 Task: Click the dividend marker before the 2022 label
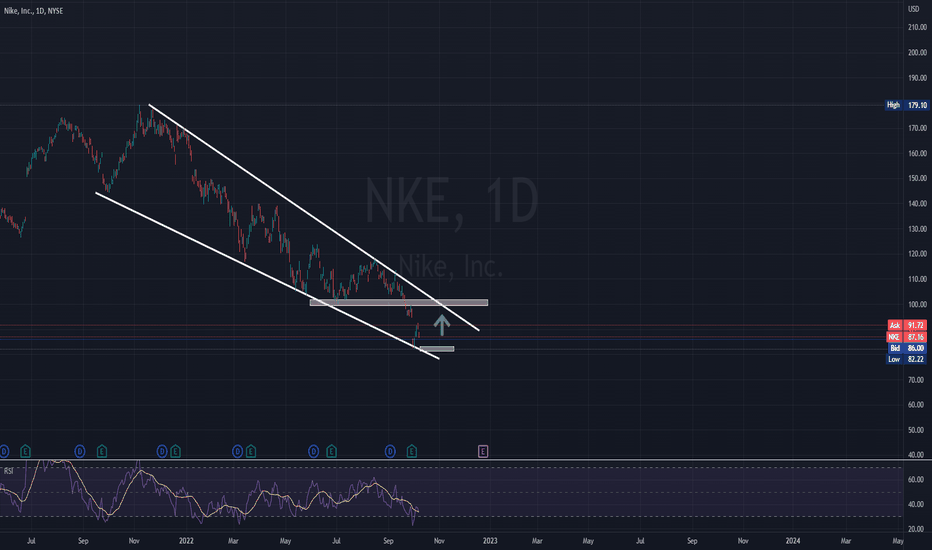point(162,451)
